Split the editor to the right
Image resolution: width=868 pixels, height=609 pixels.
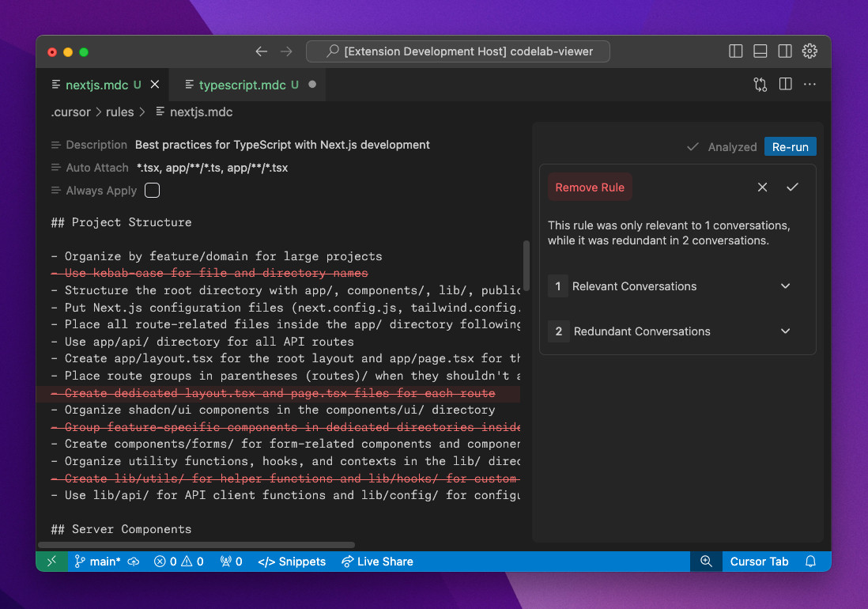[x=785, y=84]
